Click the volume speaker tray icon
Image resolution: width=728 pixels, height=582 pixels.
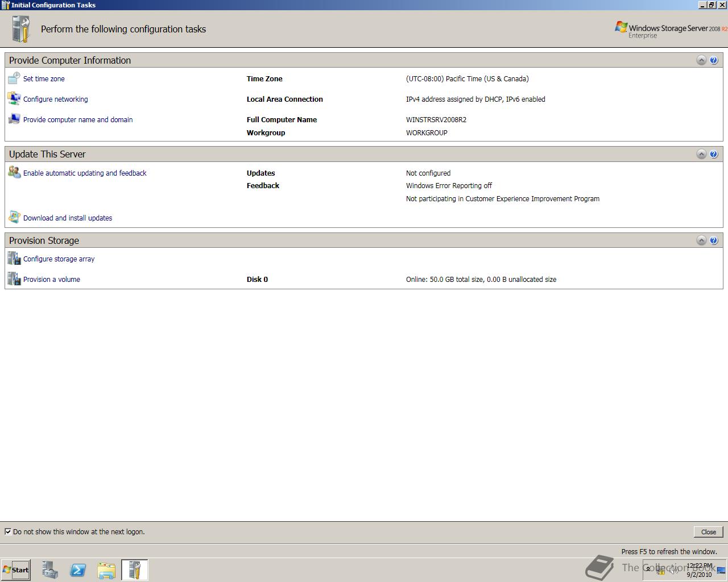(x=673, y=570)
